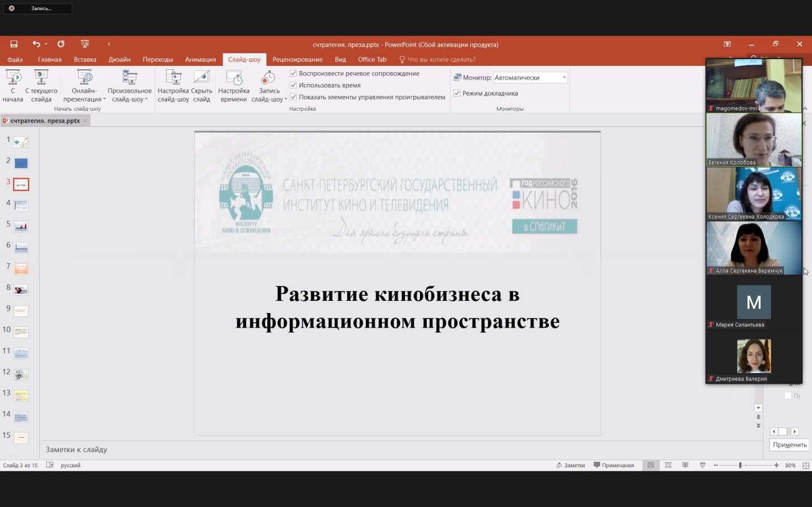The image size is (812, 507).
Task: Switch to 'Office Tab' tab
Action: click(x=372, y=60)
